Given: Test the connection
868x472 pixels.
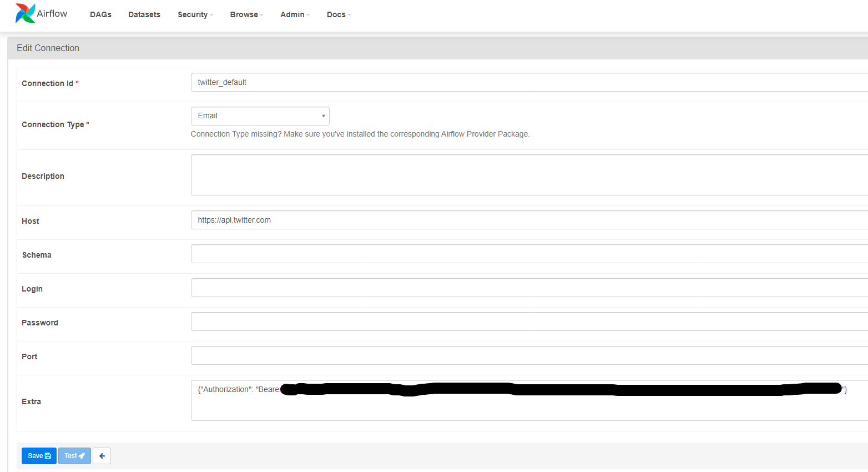Looking at the screenshot, I should pyautogui.click(x=74, y=456).
